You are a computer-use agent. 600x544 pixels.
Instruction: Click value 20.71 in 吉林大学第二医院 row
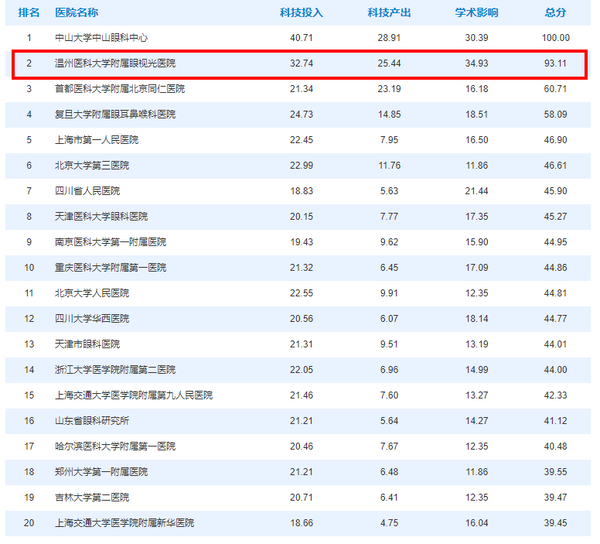coord(302,498)
